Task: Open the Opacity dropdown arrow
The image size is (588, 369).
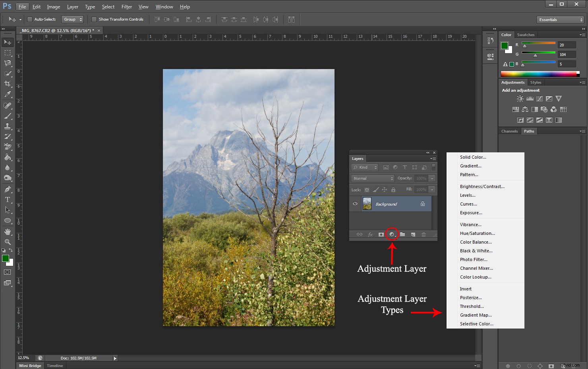Action: (x=432, y=178)
